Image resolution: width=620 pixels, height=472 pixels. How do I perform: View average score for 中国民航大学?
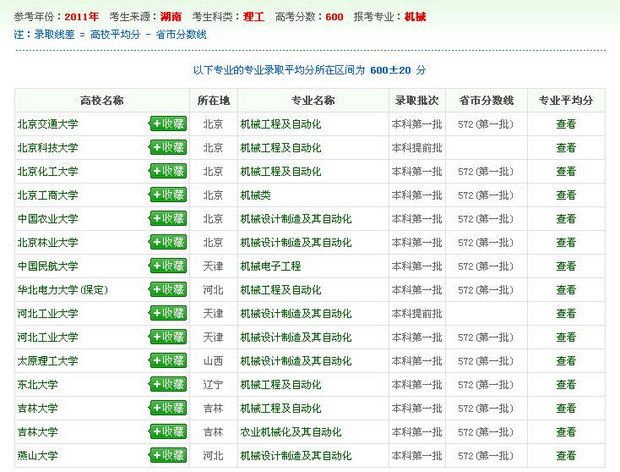point(566,266)
